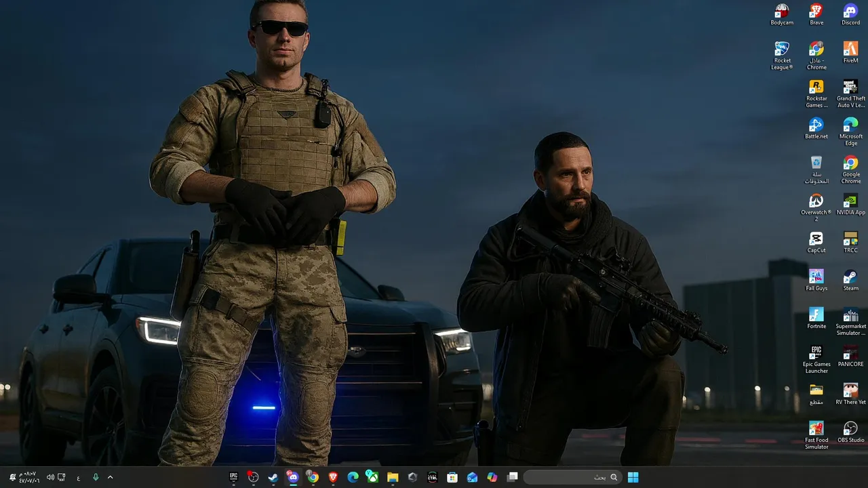The height and width of the screenshot is (488, 868).
Task: Click the taskbar search box
Action: pyautogui.click(x=572, y=477)
